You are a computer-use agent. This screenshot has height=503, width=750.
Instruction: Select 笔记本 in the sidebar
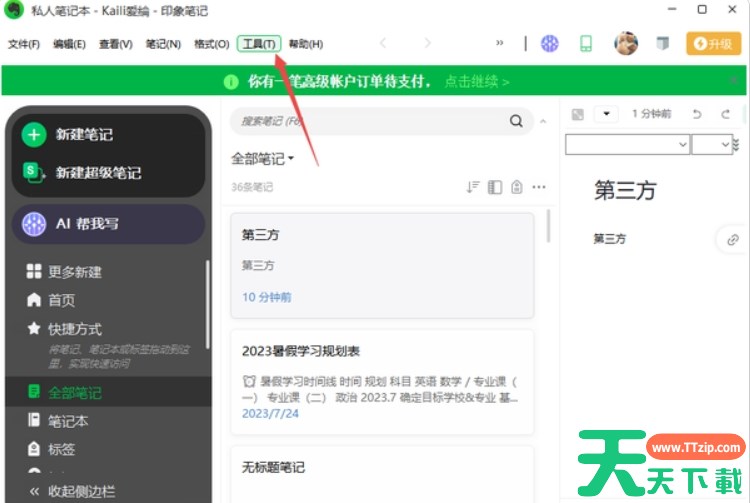[68, 421]
